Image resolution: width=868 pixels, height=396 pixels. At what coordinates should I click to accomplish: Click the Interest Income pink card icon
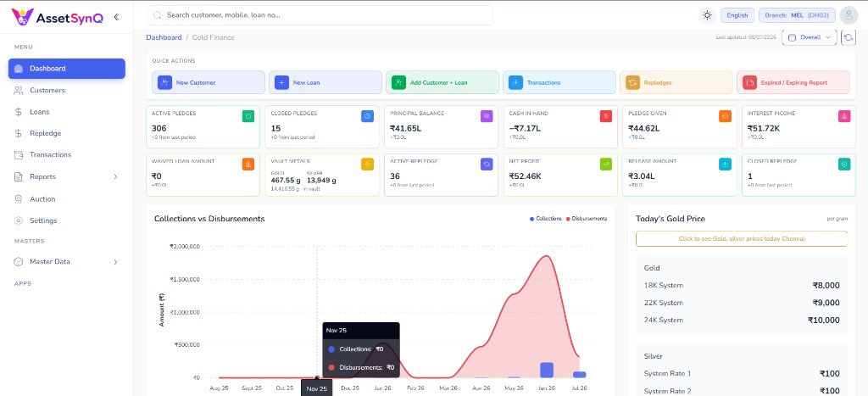[x=844, y=116]
